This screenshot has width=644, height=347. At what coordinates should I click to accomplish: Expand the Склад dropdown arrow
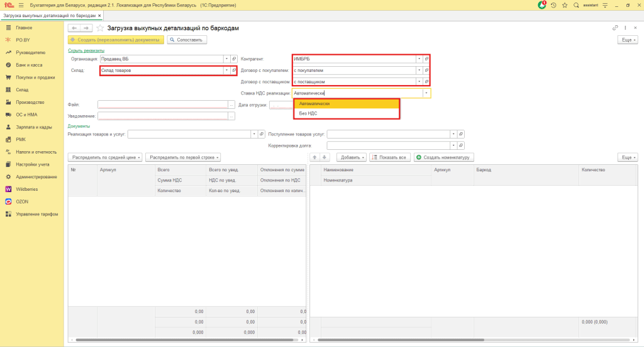point(226,71)
